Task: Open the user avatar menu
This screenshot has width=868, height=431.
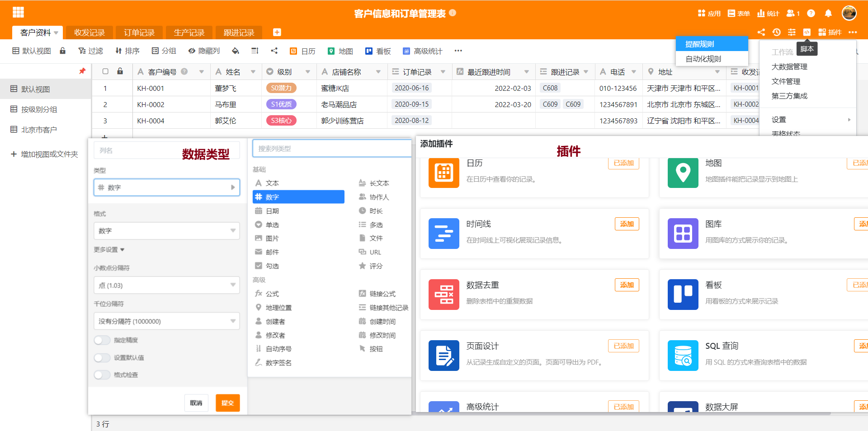Action: click(x=849, y=13)
